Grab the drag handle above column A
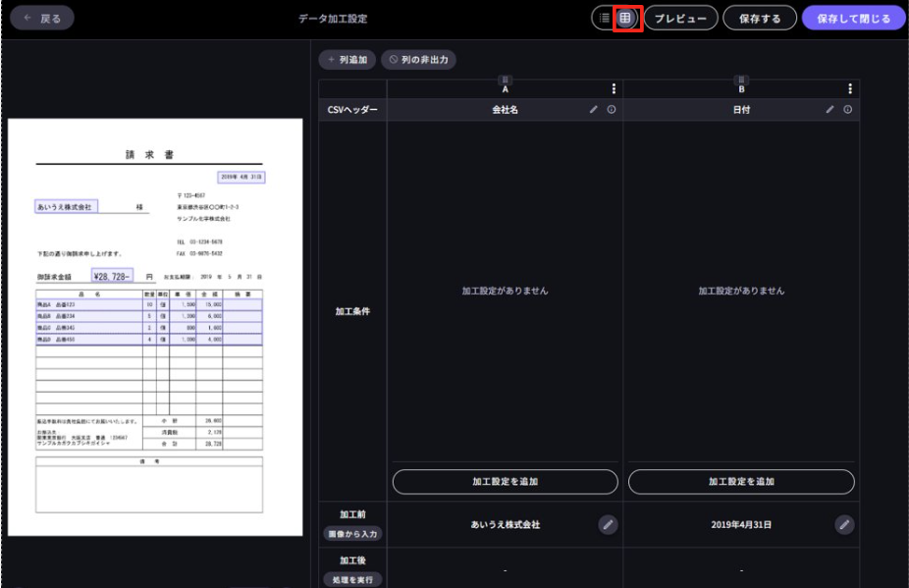 point(506,80)
